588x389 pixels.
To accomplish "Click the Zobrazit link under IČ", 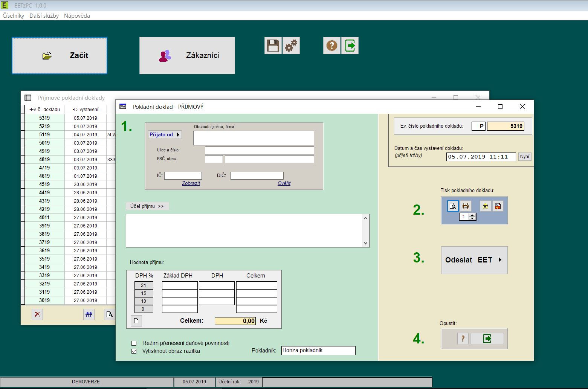I will [x=191, y=183].
